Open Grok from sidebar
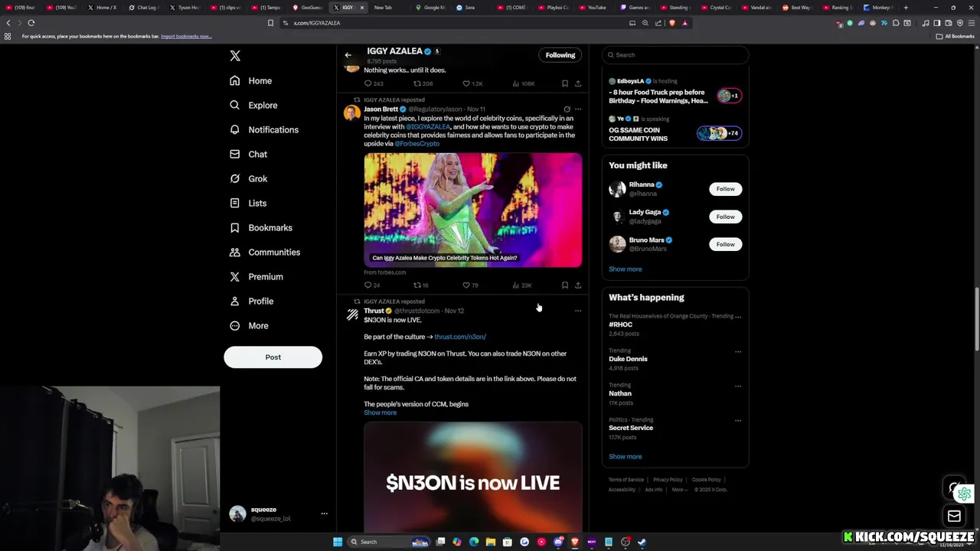 pyautogui.click(x=248, y=178)
